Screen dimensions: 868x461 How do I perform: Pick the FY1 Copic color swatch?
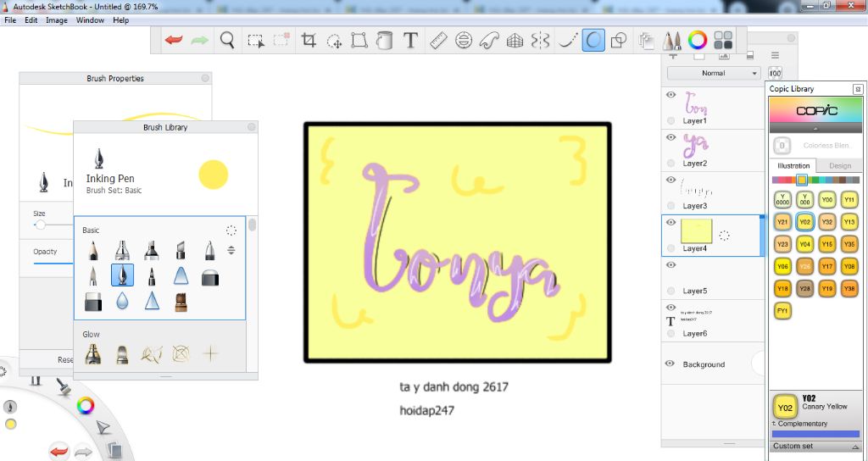point(782,310)
